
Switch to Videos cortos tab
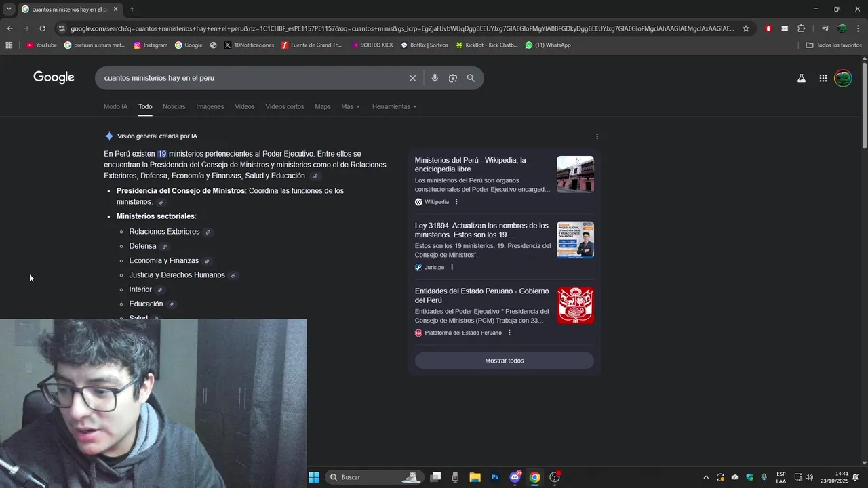[x=284, y=106]
